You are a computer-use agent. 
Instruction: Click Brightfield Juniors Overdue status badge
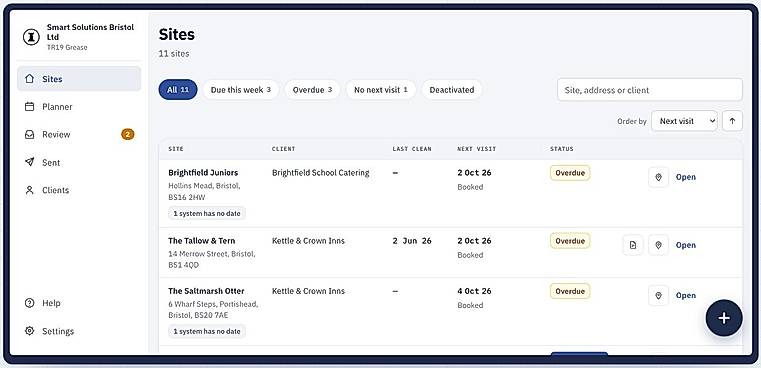570,173
